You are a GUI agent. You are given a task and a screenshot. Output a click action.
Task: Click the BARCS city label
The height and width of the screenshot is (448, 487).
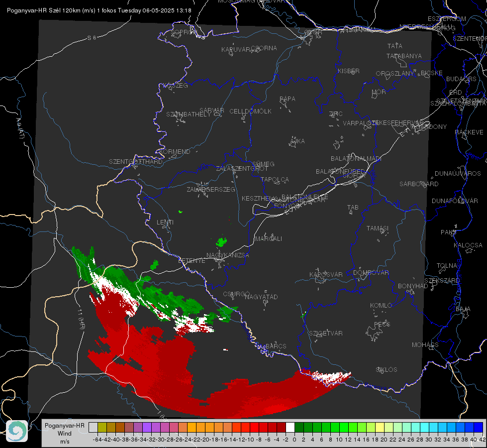point(276,346)
